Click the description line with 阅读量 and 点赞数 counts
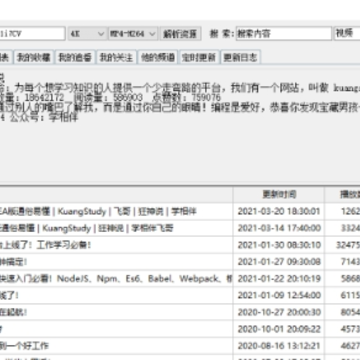Viewport: 360px width, 360px height. coord(110,98)
